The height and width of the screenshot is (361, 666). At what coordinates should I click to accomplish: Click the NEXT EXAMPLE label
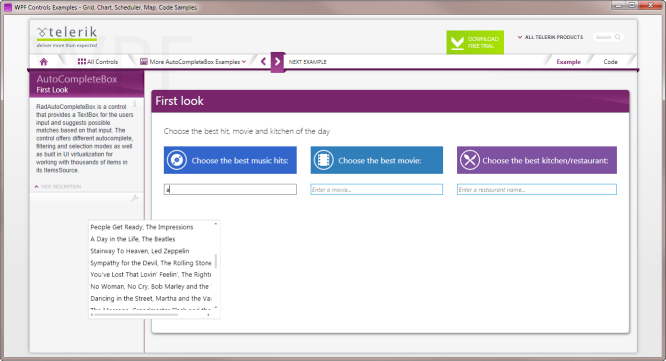pos(308,62)
